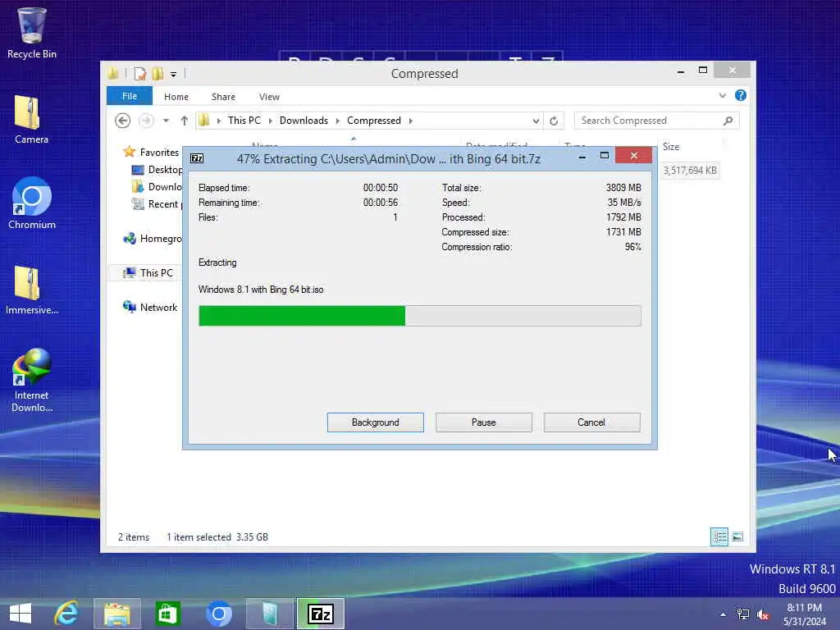This screenshot has width=840, height=630.
Task: Open the clock showing 8:11 PM
Action: coord(805,614)
